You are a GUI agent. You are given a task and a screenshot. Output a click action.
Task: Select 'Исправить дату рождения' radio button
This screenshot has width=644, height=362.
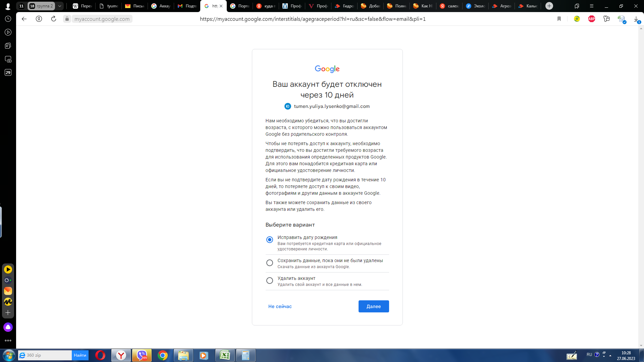click(269, 239)
